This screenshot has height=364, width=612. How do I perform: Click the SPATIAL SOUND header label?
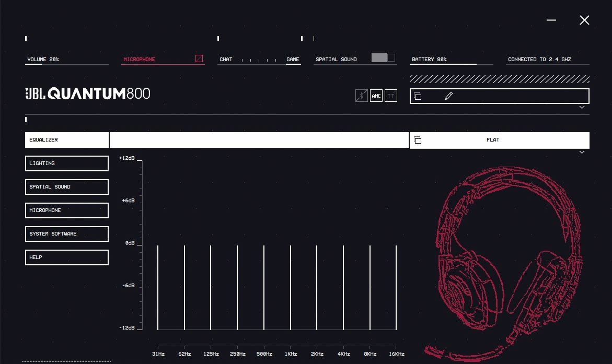[x=336, y=60]
